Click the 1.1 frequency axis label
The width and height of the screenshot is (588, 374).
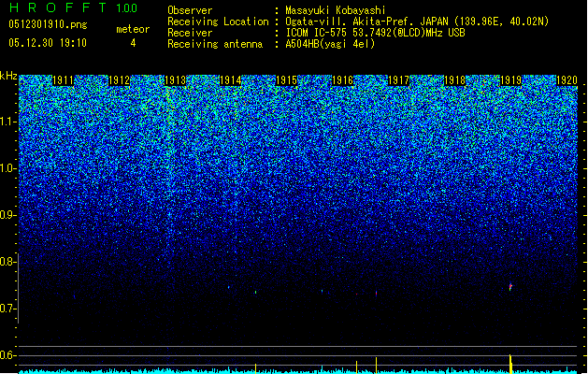click(8, 122)
